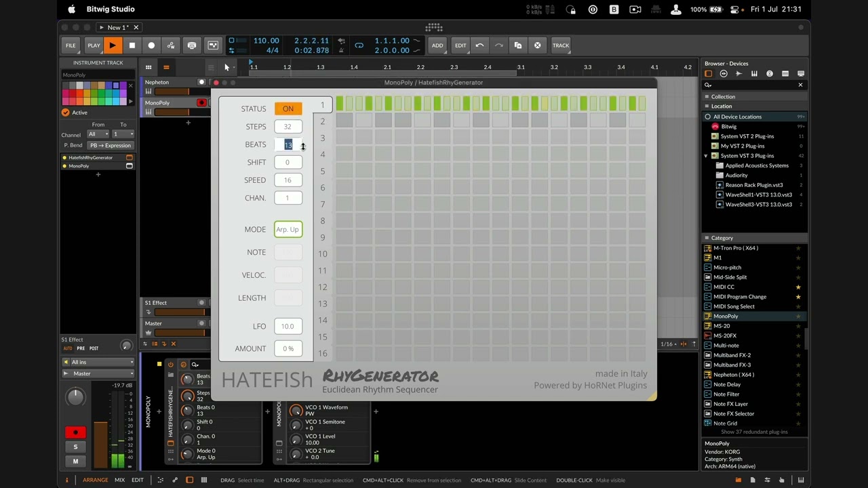The height and width of the screenshot is (488, 868).
Task: Click the Redo arrow icon
Action: (498, 45)
